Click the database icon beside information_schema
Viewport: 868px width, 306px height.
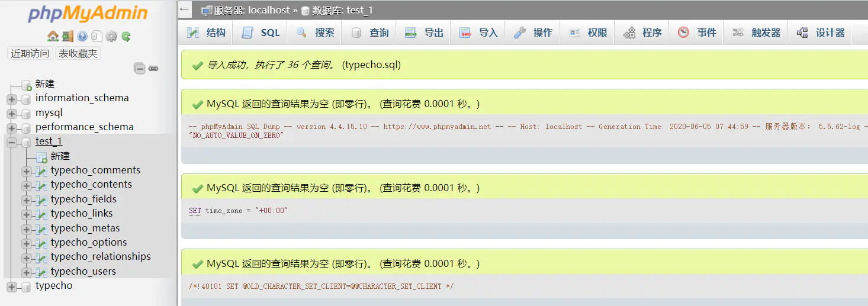point(26,99)
